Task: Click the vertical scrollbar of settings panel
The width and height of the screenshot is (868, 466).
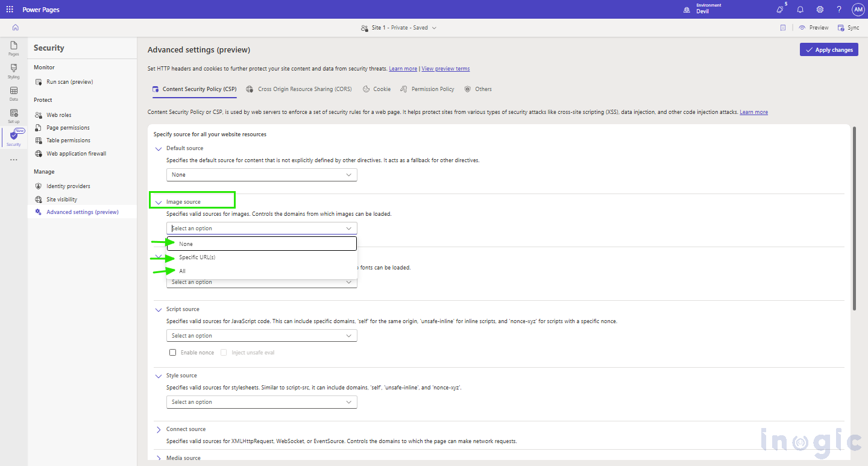Action: click(x=854, y=218)
